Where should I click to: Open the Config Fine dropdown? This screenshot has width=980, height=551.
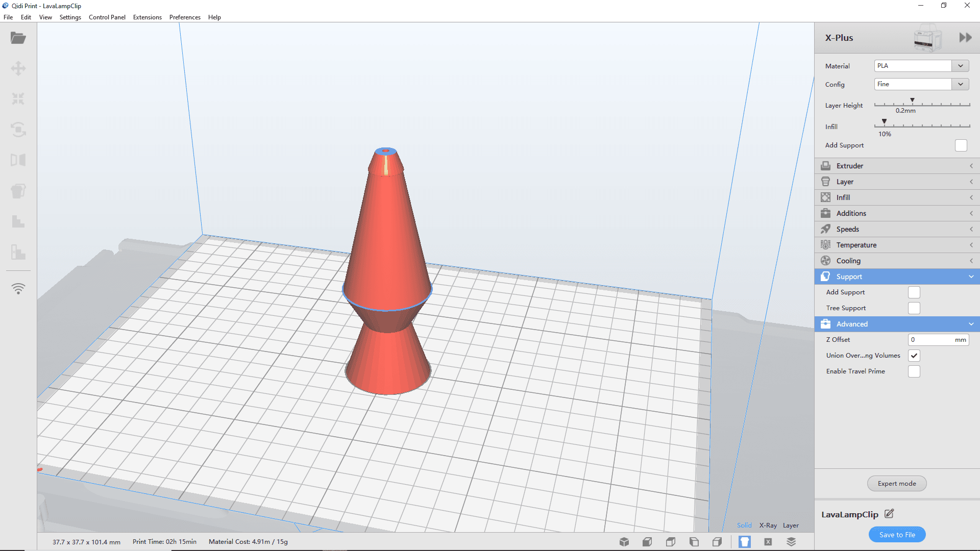(x=921, y=84)
